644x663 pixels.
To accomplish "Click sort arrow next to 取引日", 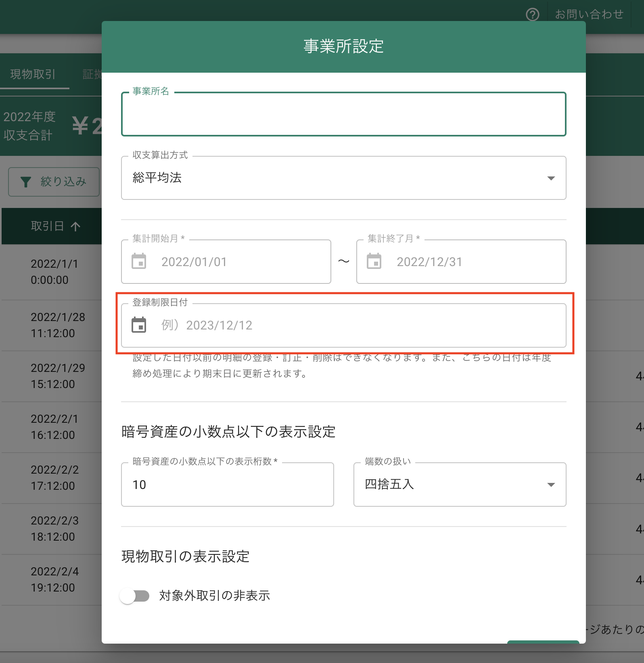I will pyautogui.click(x=75, y=226).
